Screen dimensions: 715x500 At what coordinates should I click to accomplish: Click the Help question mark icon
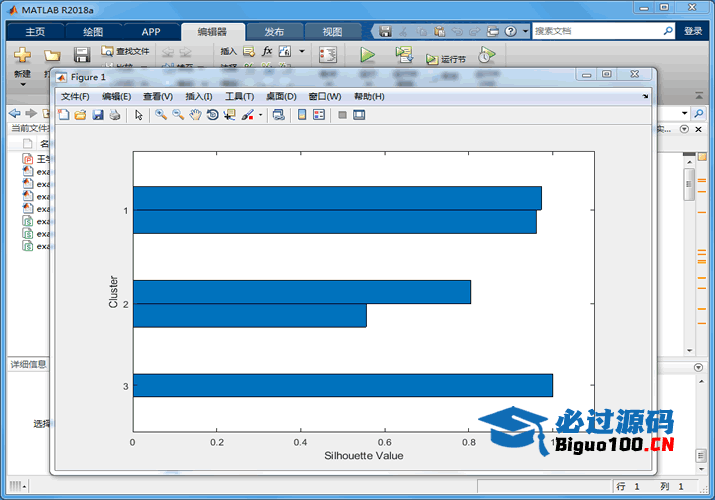tap(511, 31)
